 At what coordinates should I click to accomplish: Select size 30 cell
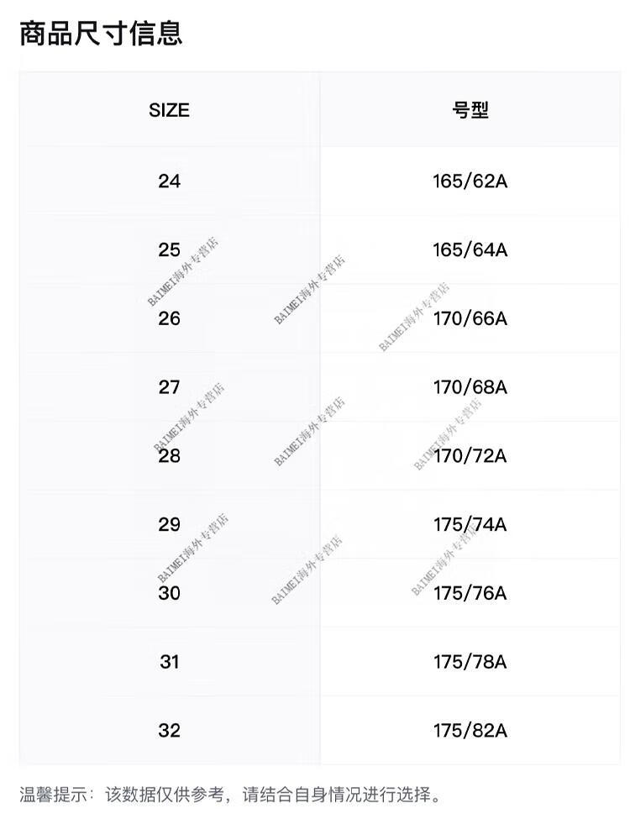pos(170,593)
